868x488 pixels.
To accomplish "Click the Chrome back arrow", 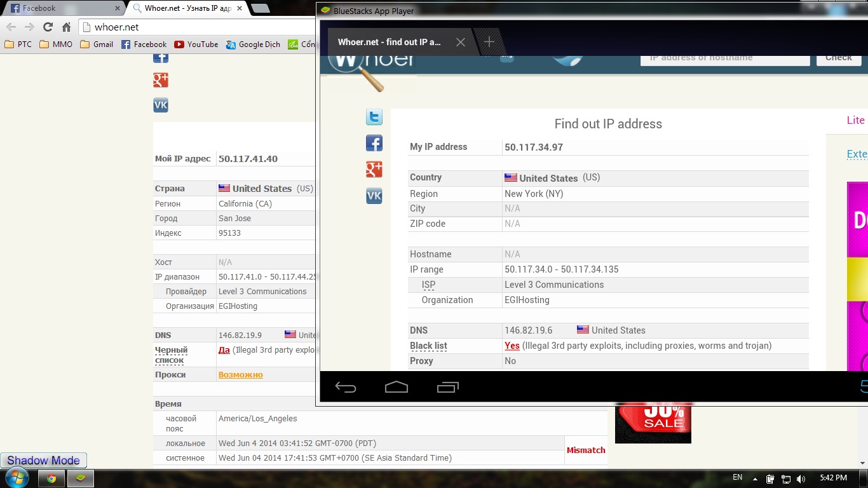I will pos(11,27).
